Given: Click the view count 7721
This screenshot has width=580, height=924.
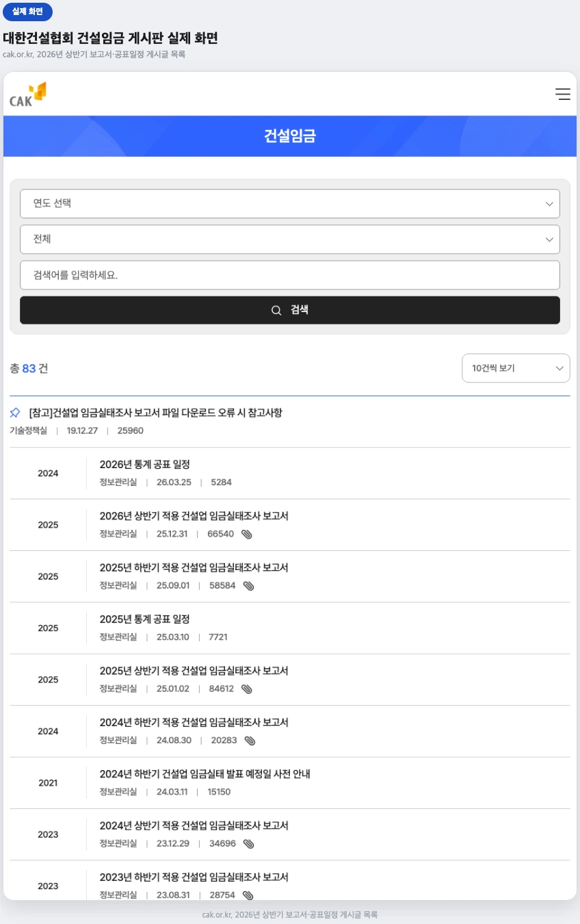Looking at the screenshot, I should point(218,637).
